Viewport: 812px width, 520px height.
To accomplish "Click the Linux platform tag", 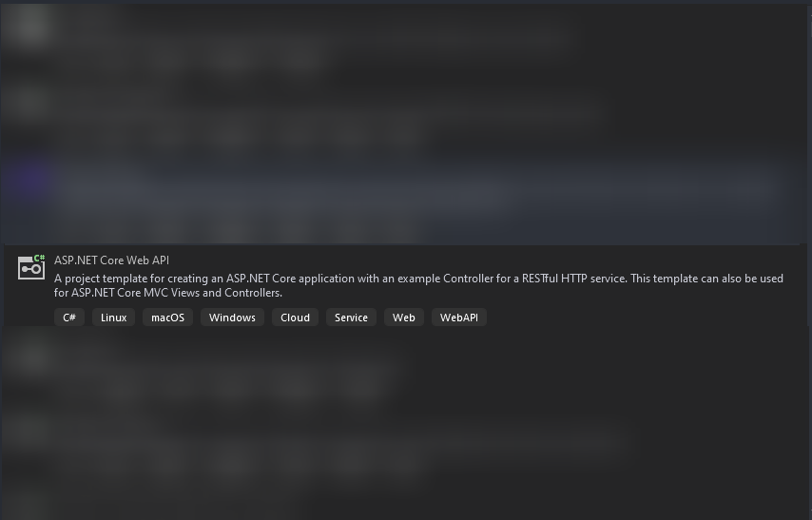I will [113, 318].
